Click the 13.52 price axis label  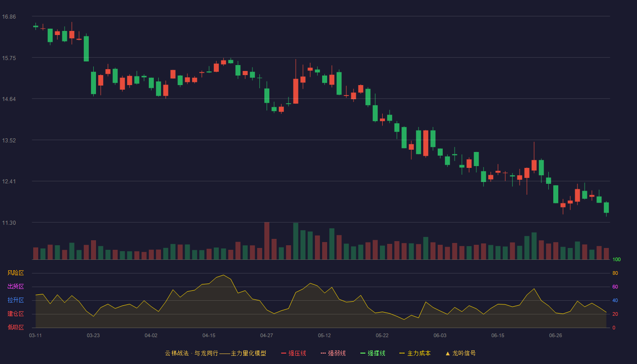pos(9,141)
